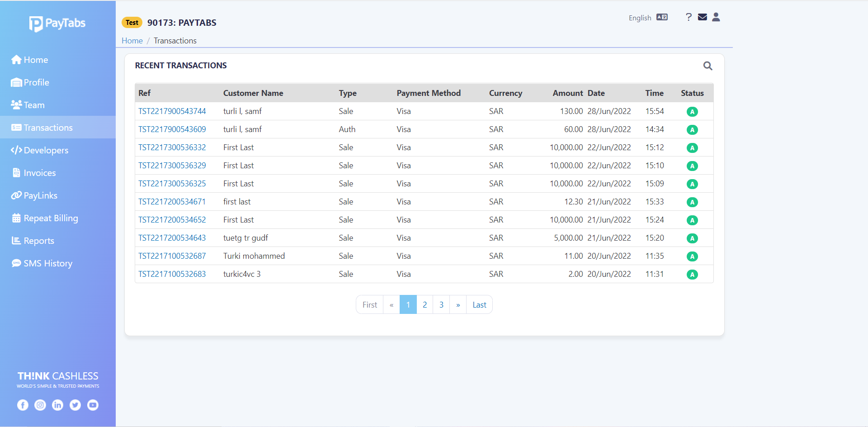Click the Home breadcrumb link
Screen dimensions: 868x427
pyautogui.click(x=132, y=41)
